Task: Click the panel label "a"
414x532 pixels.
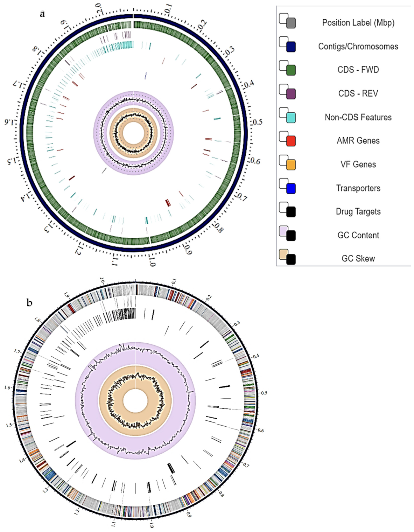Action: pos(42,14)
